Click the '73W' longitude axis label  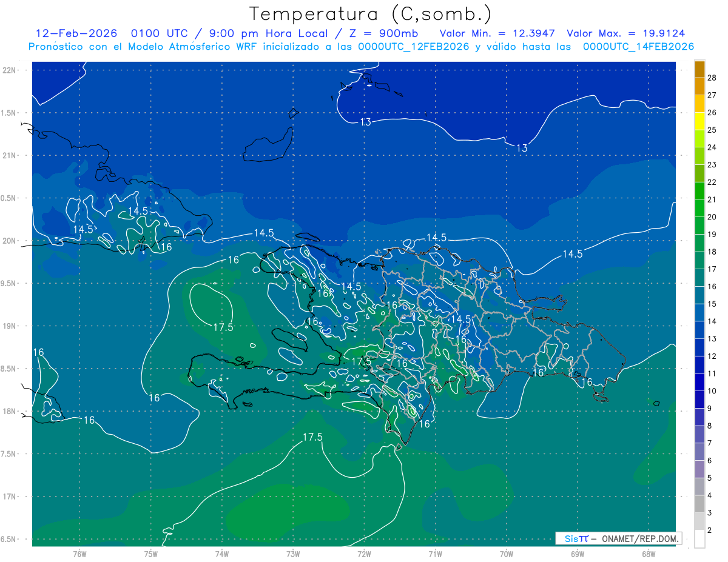(x=293, y=554)
